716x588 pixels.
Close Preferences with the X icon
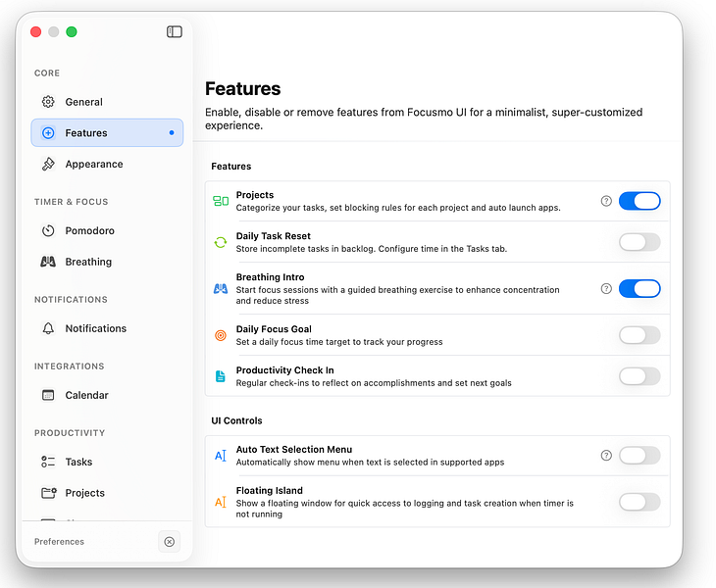click(x=169, y=542)
